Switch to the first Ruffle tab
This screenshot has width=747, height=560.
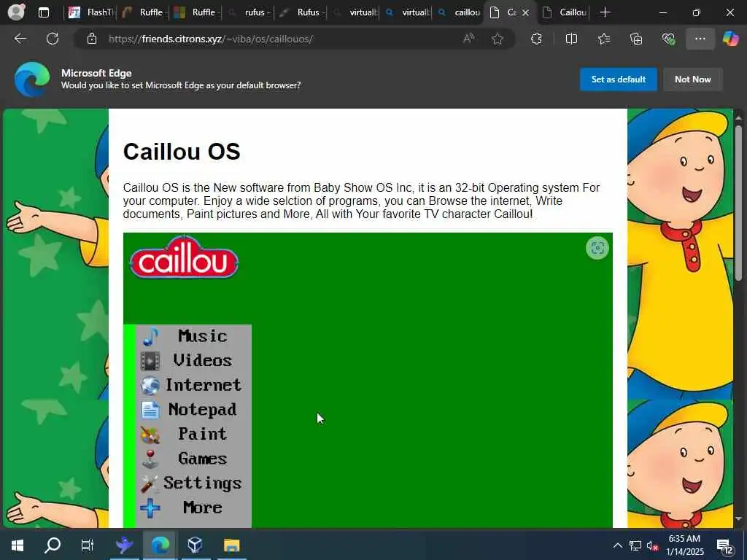142,12
